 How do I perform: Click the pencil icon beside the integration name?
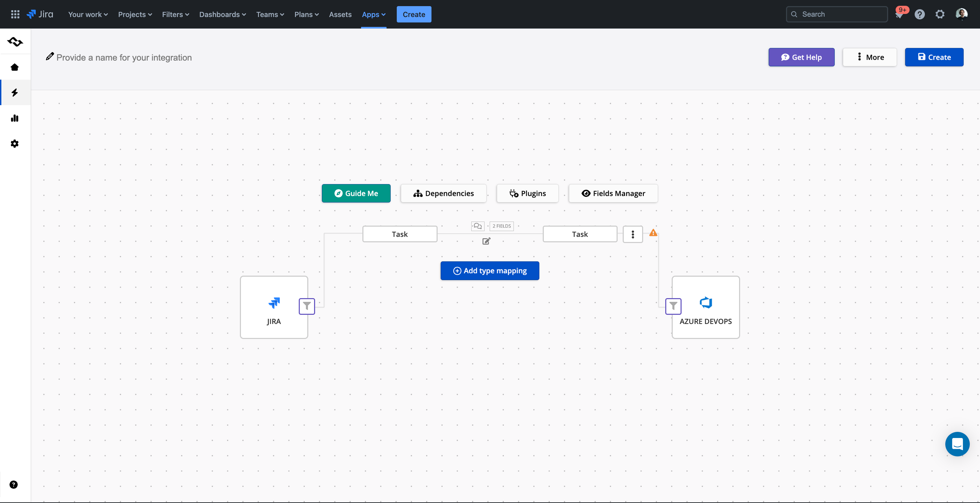point(49,56)
